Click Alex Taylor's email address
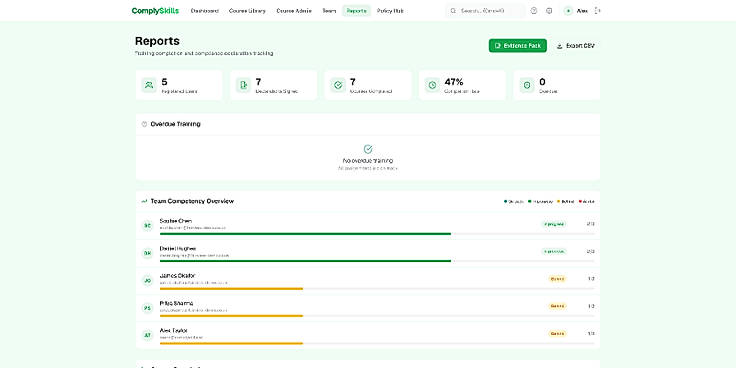Screen dimensions: 736x368 pos(181,338)
